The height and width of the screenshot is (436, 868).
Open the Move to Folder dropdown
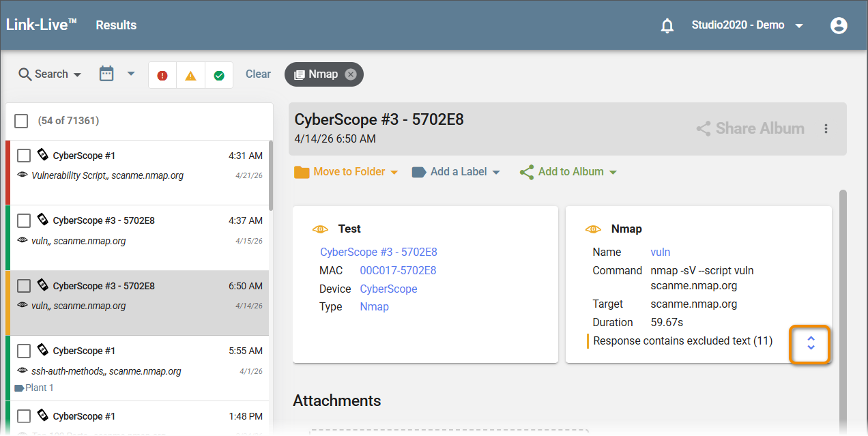[x=346, y=172]
